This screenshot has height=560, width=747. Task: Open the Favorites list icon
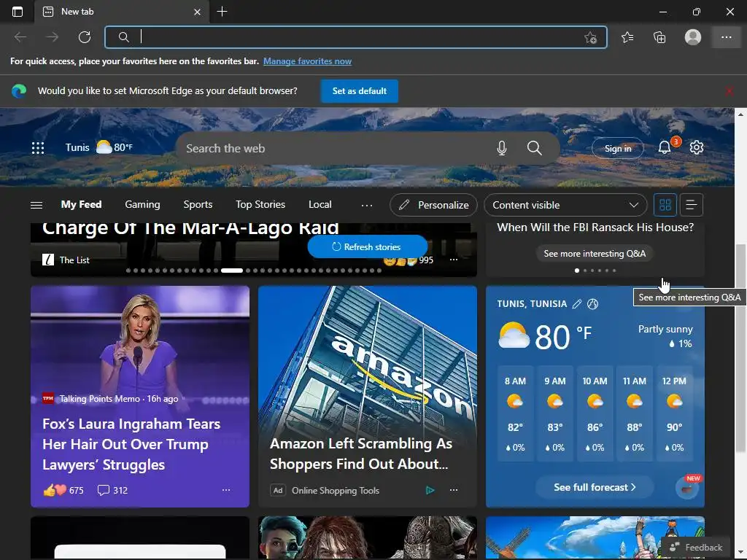tap(627, 37)
